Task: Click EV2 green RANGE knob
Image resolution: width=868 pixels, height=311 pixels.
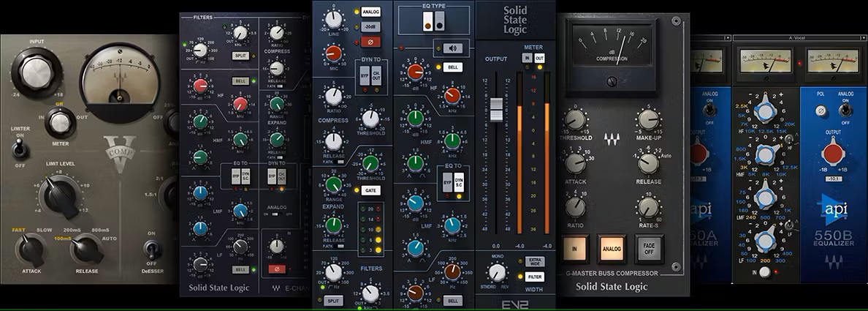Action: coord(333,184)
